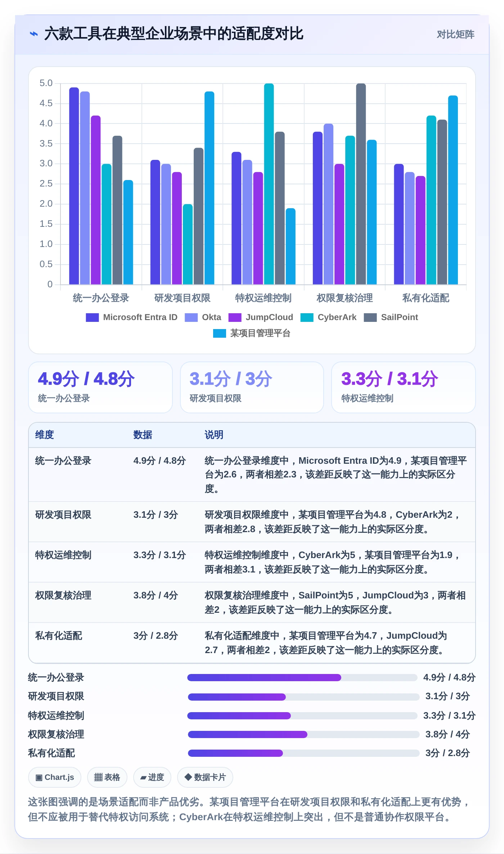Open the 3.1分 / 3分 研发项目权限 stat card
This screenshot has width=504, height=854.
[252, 387]
